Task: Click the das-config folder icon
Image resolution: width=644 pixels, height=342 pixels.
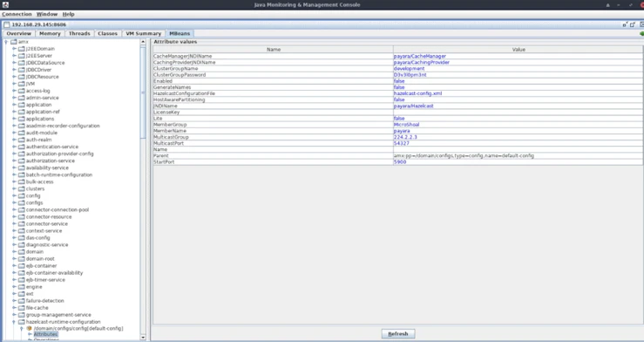Action: tap(22, 237)
